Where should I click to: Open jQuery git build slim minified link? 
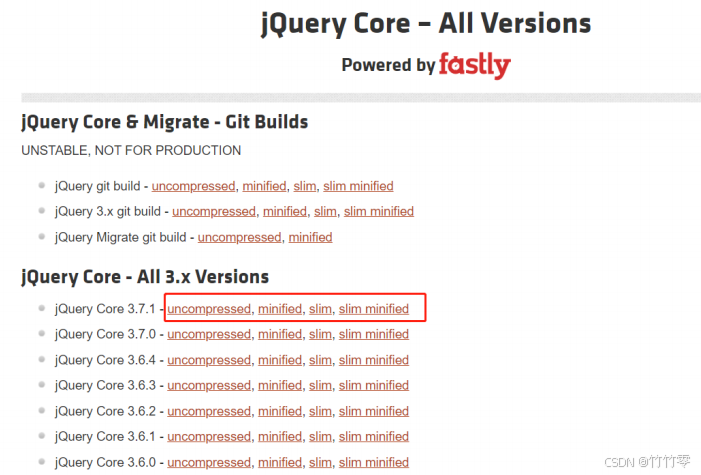click(358, 186)
